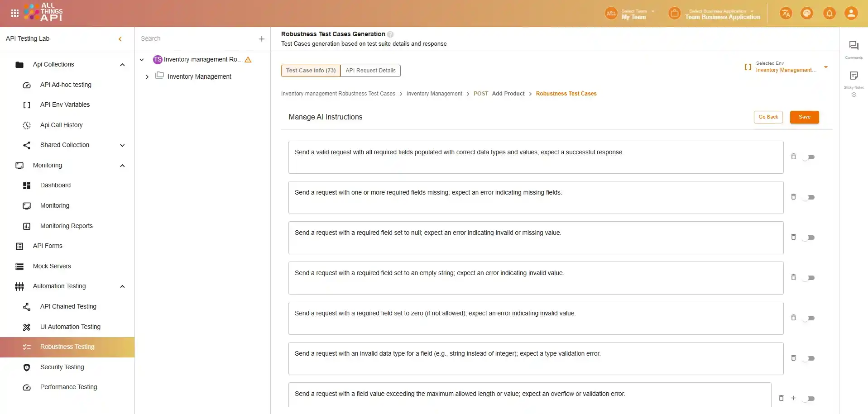Screen dimensions: 868x414
Task: Toggle the switch for the valid request instruction
Action: pos(809,157)
